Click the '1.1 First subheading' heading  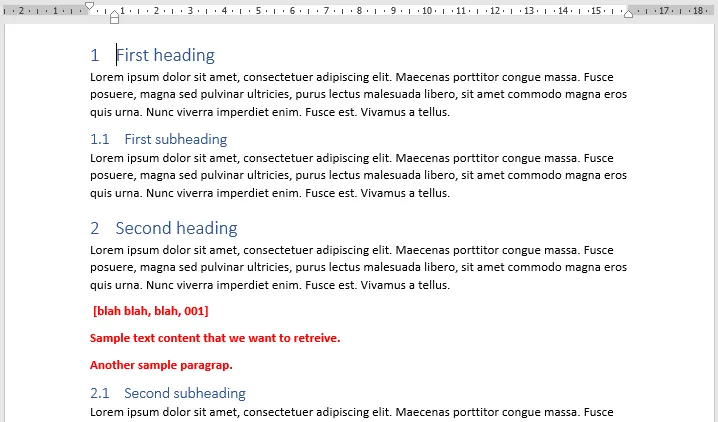[158, 139]
